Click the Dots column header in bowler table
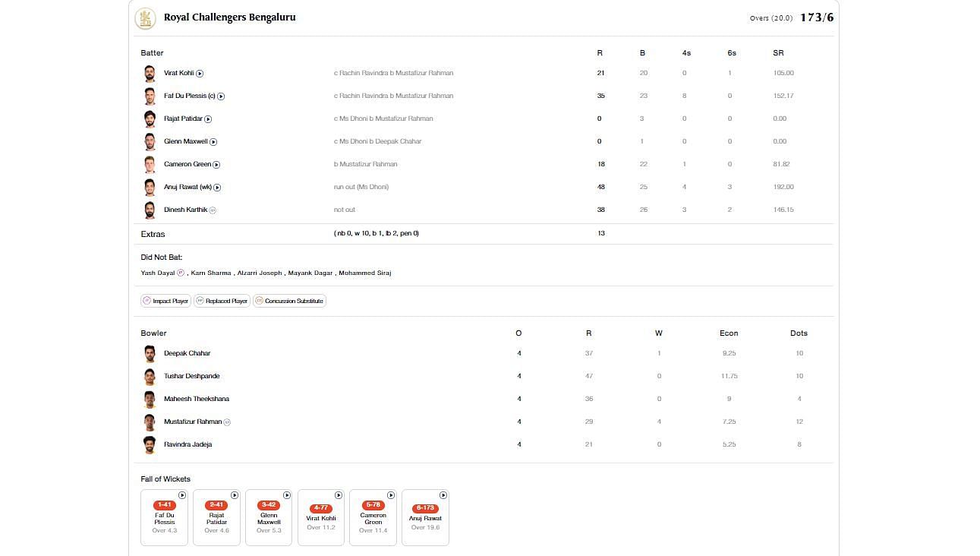The width and height of the screenshot is (980, 556). [x=799, y=333]
